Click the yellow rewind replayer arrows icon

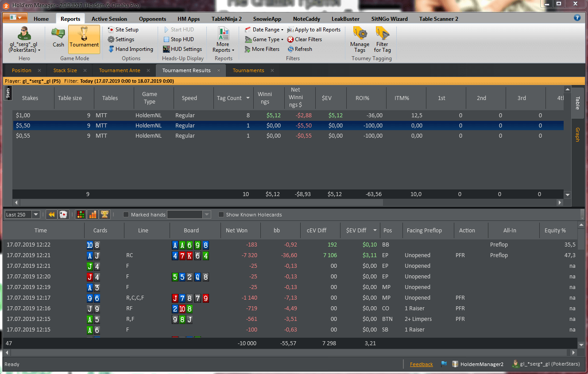[52, 215]
